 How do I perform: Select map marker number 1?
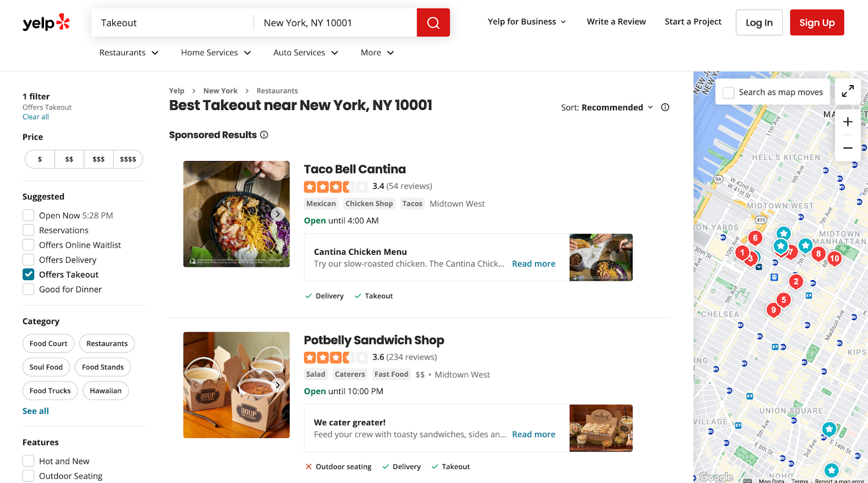coord(742,252)
